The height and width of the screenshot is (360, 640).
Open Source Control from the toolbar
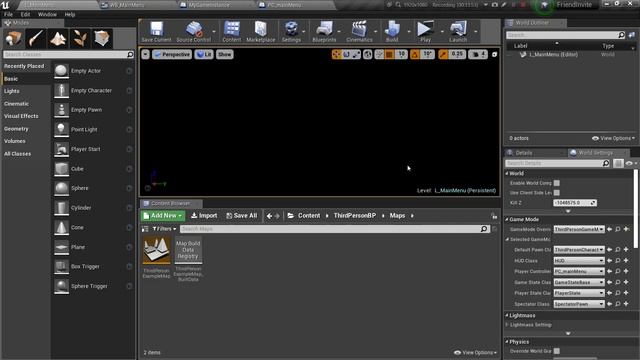tap(193, 31)
